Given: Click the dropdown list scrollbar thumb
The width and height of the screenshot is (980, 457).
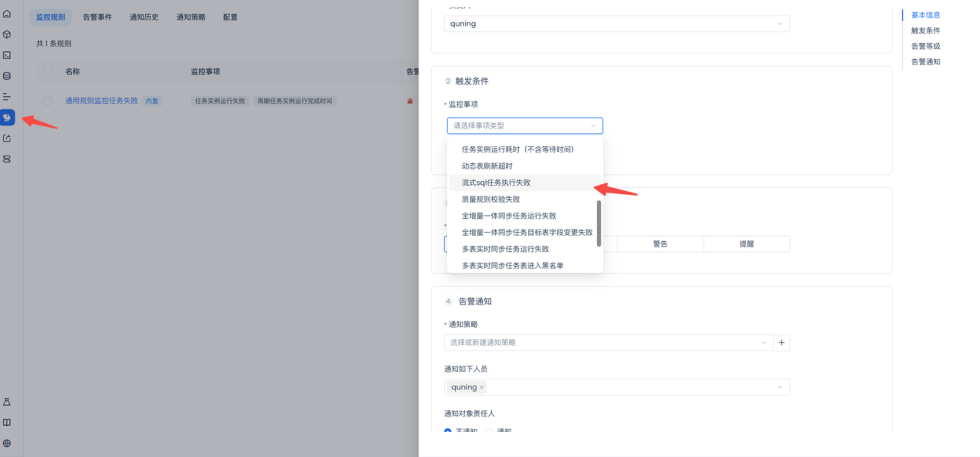Looking at the screenshot, I should click(x=599, y=223).
